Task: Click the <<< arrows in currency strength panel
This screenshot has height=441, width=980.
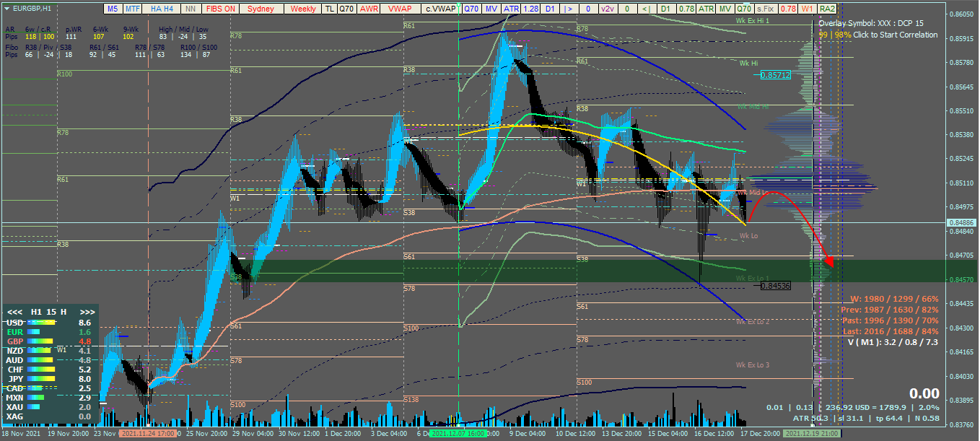Action: (x=15, y=311)
